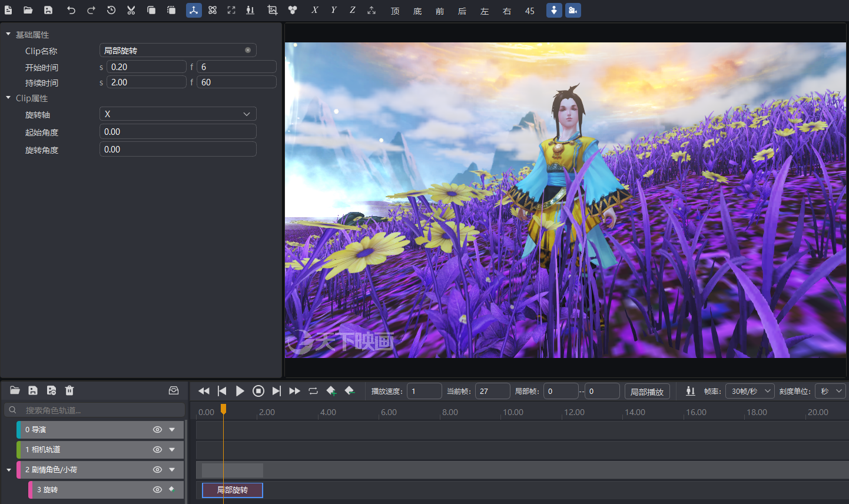Toggle the blue camera button
This screenshot has height=504, width=849.
(573, 10)
